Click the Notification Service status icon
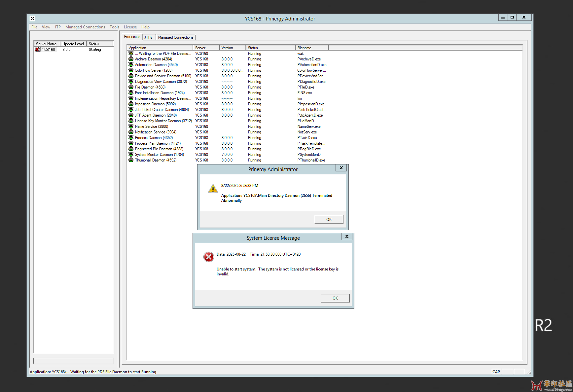Viewport: 573px width, 392px height. [x=131, y=132]
